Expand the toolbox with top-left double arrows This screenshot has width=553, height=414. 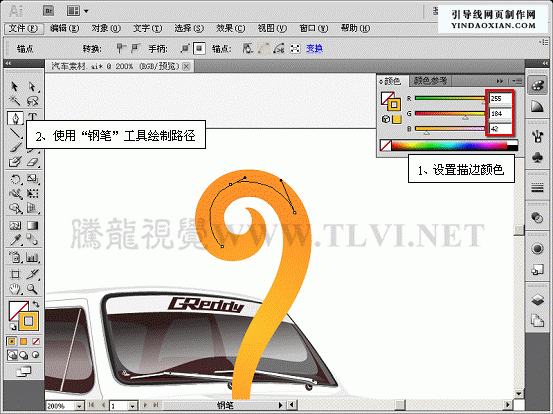click(x=8, y=63)
